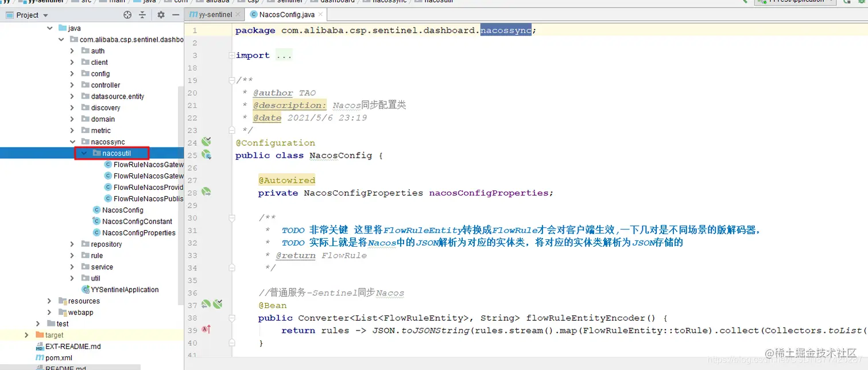The width and height of the screenshot is (868, 370).
Task: Select the rule package
Action: pos(96,256)
